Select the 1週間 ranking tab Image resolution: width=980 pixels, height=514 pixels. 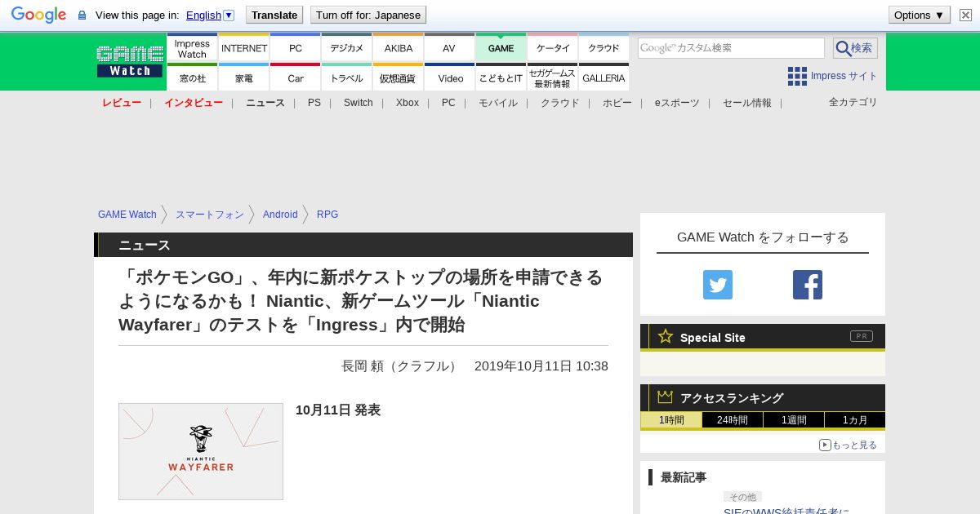(x=794, y=420)
